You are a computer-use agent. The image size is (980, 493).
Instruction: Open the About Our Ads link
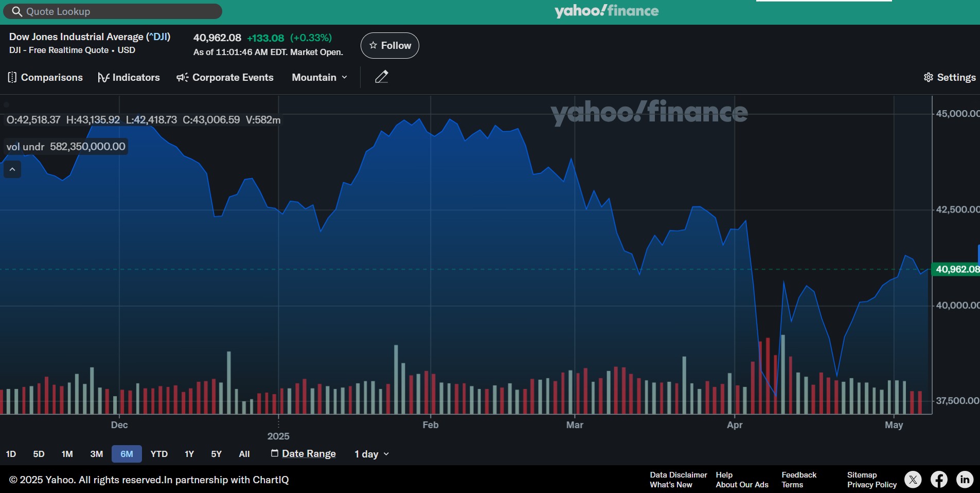pos(742,485)
